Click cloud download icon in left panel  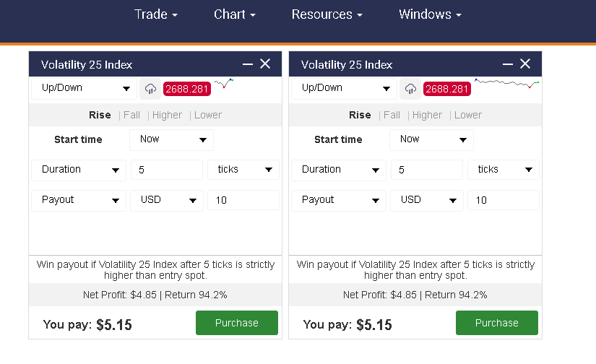coord(150,89)
